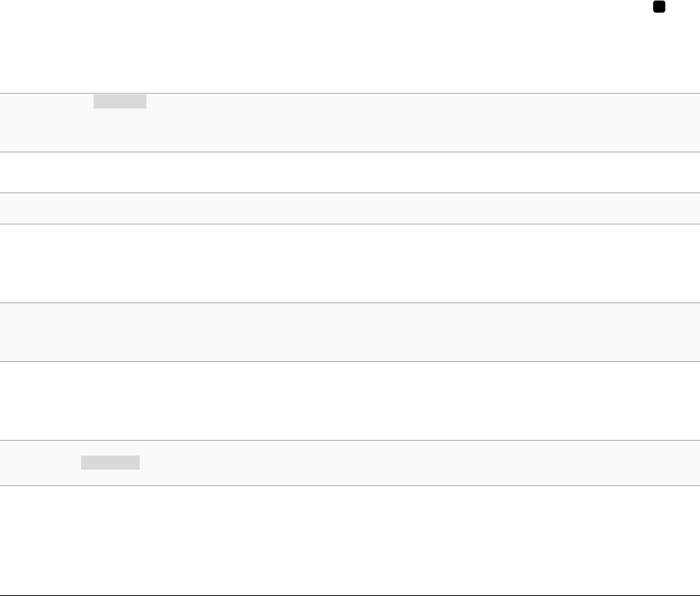
Task: Click the shaded row containing the wider gray block
Action: [x=350, y=463]
